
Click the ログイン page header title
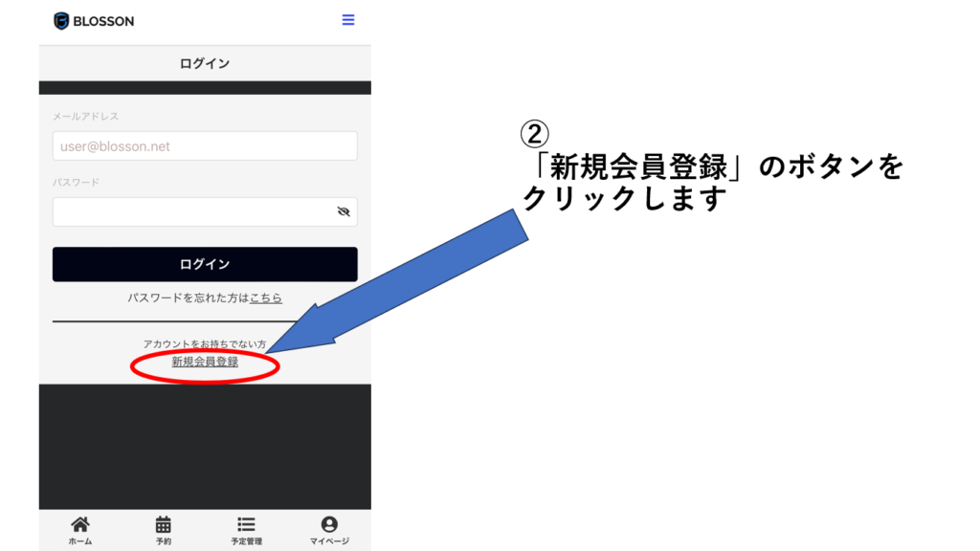[x=205, y=64]
